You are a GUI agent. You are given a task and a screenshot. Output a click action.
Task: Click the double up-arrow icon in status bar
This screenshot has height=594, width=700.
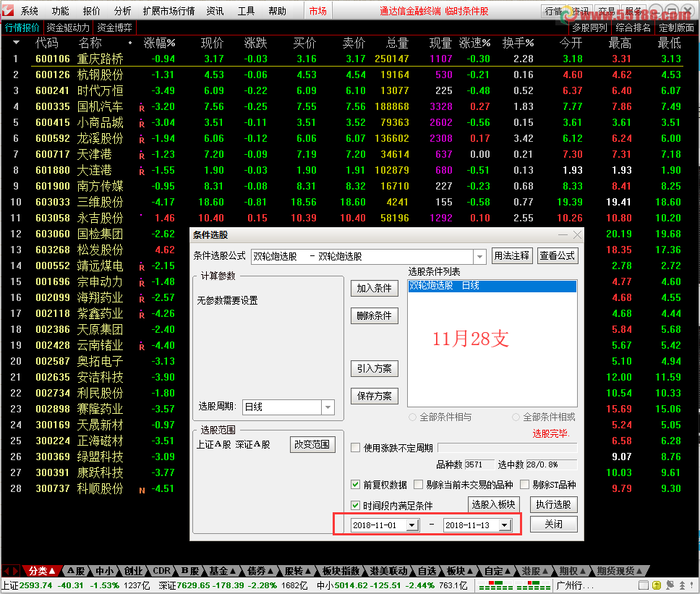click(x=682, y=585)
